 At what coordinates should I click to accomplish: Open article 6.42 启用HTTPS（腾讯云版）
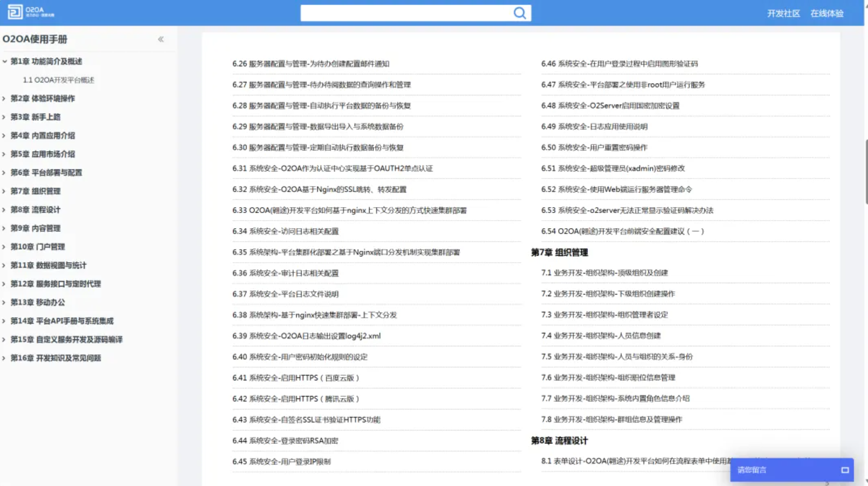(296, 399)
